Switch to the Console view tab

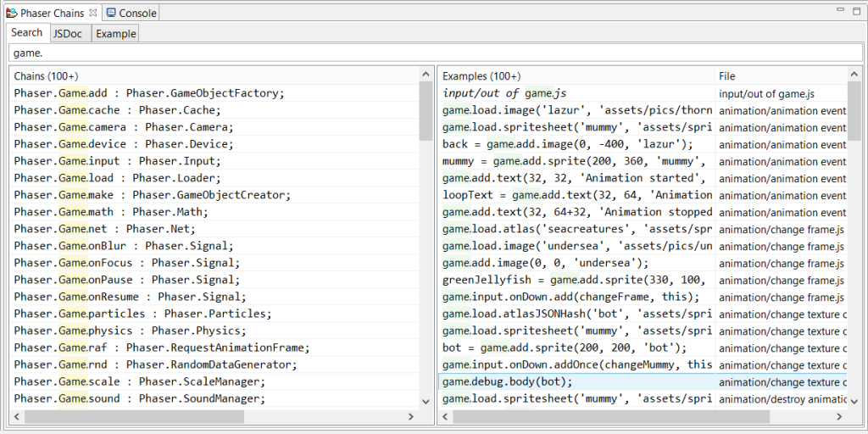coord(131,12)
